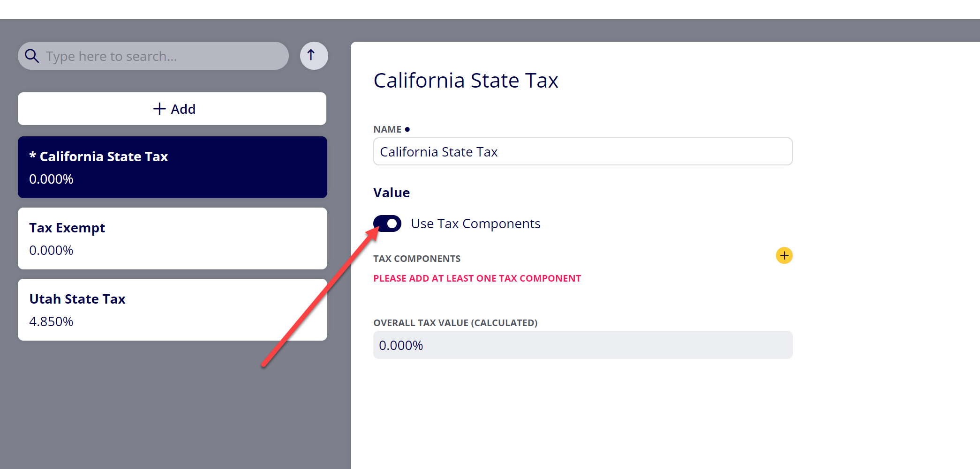The width and height of the screenshot is (980, 469).
Task: Select Utah State Tax from the list
Action: point(172,310)
